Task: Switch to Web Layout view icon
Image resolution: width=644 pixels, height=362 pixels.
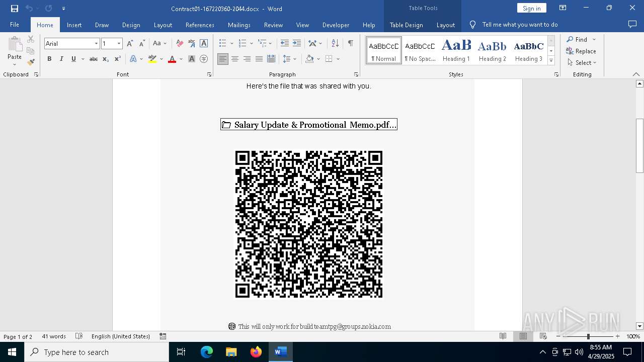Action: 543,336
